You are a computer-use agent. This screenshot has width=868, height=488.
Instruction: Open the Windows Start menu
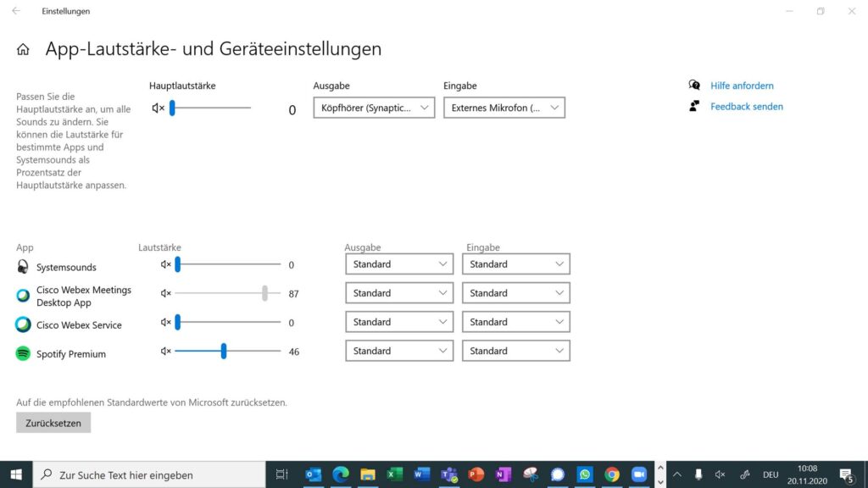(16, 474)
